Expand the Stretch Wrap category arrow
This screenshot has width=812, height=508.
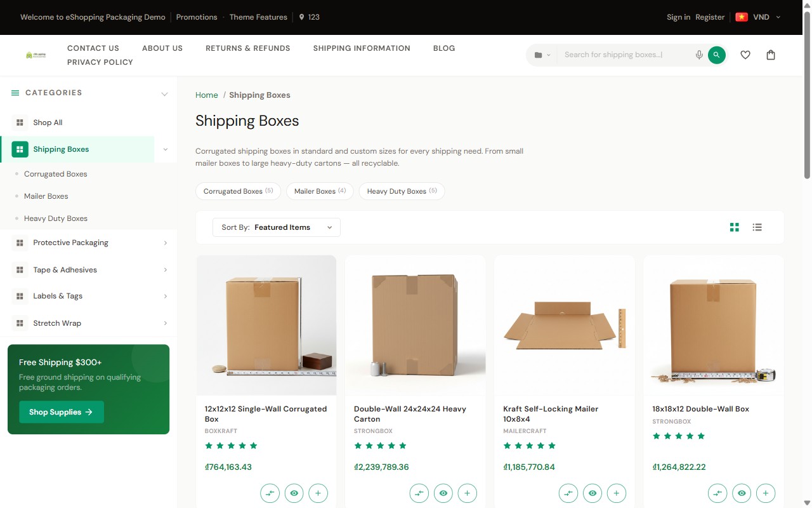pyautogui.click(x=166, y=323)
